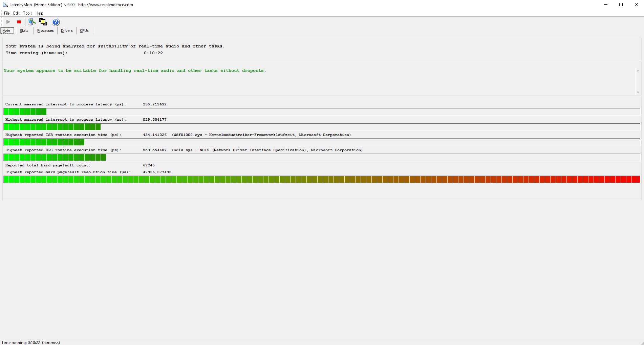Switch to the Stats tab
644x345 pixels.
[24, 31]
